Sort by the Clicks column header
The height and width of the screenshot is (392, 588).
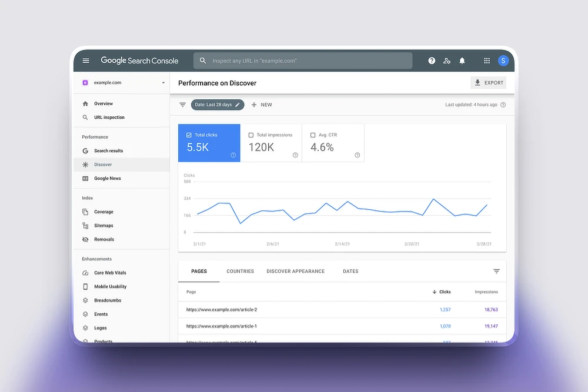coord(442,292)
